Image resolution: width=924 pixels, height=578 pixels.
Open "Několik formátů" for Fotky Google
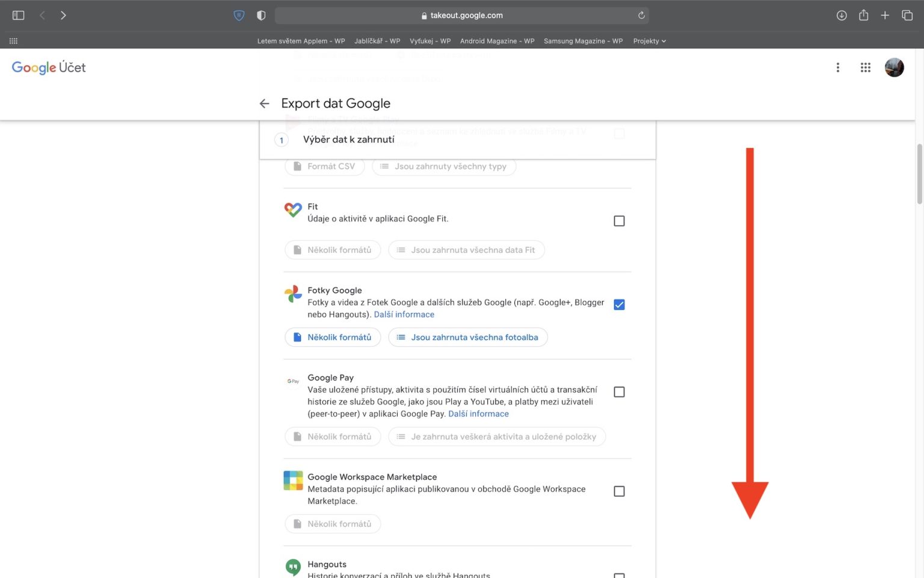pos(332,337)
